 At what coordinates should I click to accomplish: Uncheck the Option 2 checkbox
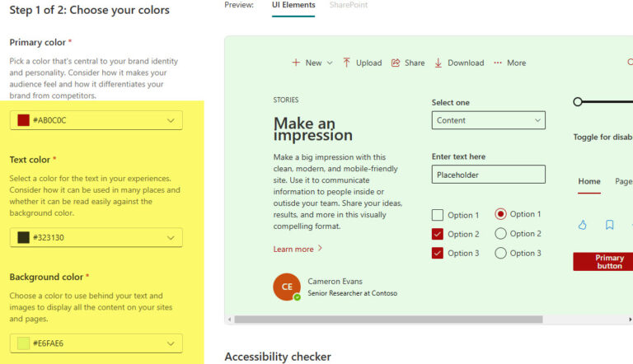[437, 234]
